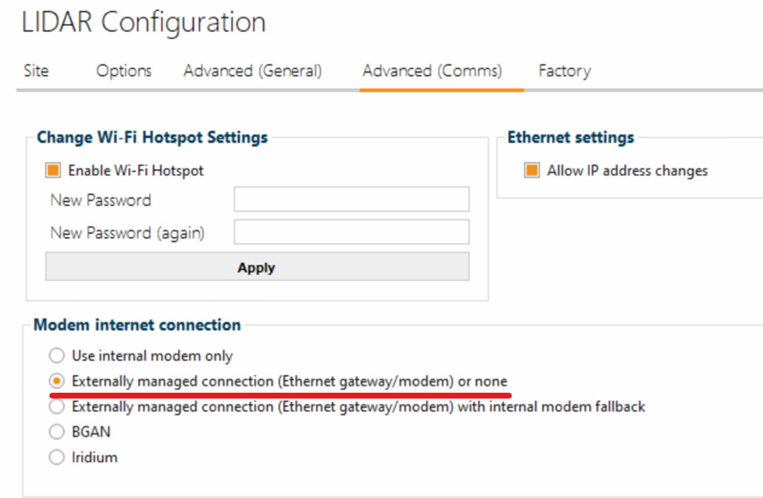Image resolution: width=763 pixels, height=498 pixels.
Task: Select the Iridium radio option
Action: pyautogui.click(x=57, y=457)
